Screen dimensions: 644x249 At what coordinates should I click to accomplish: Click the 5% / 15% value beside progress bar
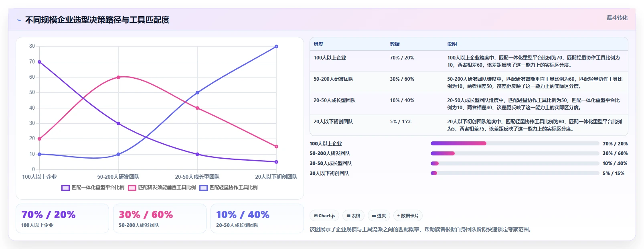[614, 173]
